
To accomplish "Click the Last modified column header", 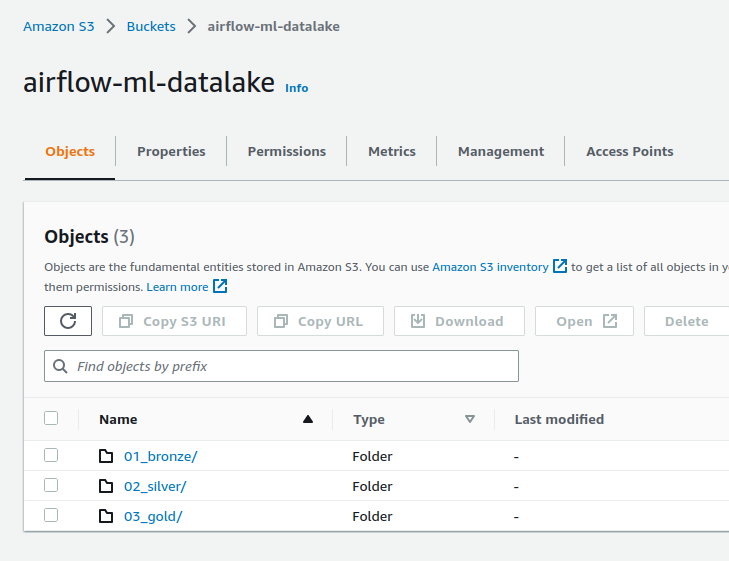I will click(559, 419).
